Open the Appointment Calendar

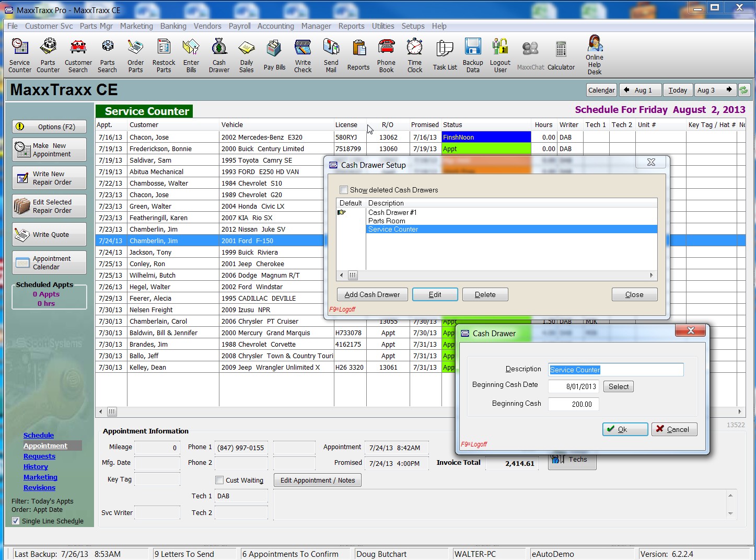coord(50,262)
